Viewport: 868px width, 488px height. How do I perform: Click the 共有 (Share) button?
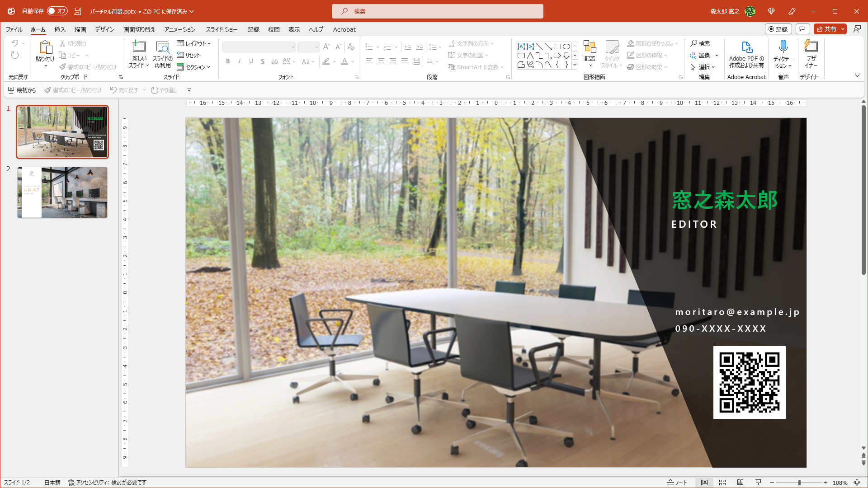(829, 29)
